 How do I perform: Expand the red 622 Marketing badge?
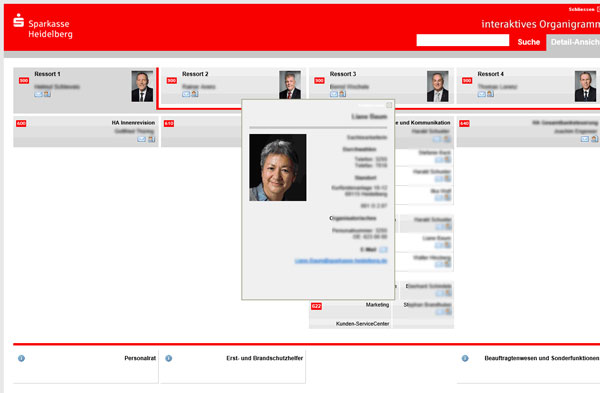316,306
